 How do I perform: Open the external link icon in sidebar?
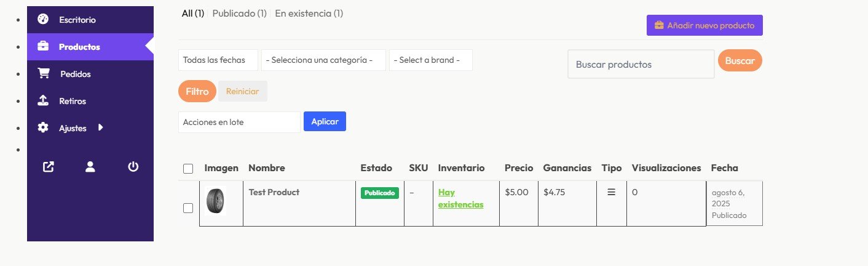tap(48, 166)
